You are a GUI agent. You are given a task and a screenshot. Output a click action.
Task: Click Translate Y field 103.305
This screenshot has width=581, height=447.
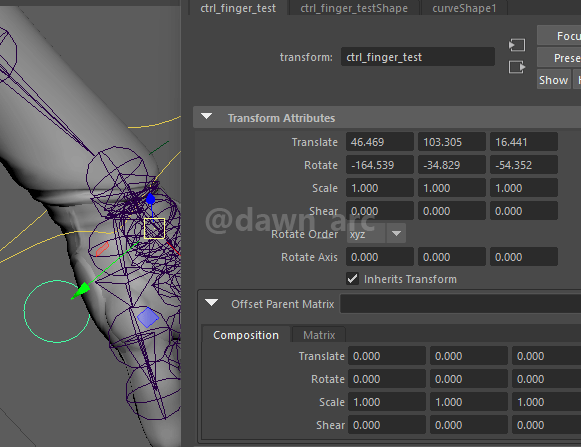452,142
